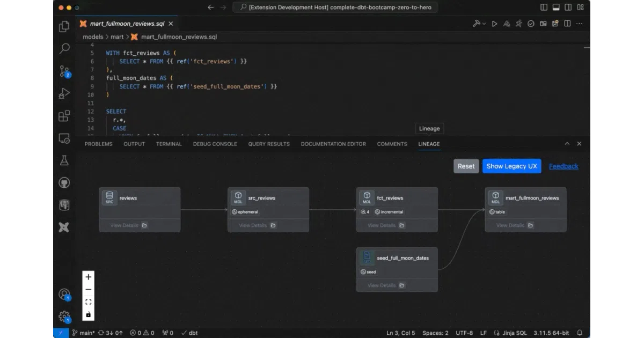644x338 pixels.
Task: Open the Feedback link
Action: click(x=563, y=166)
